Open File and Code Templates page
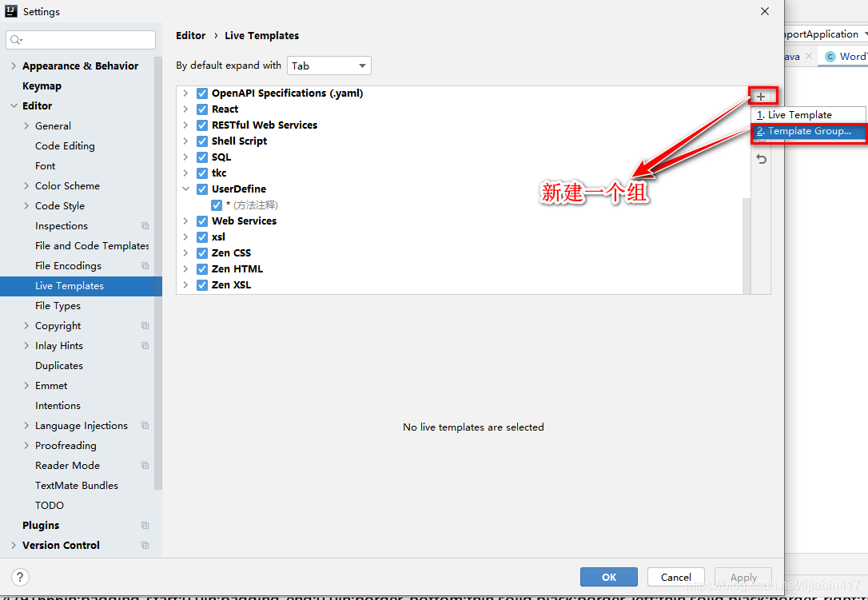The image size is (868, 600). coord(92,246)
